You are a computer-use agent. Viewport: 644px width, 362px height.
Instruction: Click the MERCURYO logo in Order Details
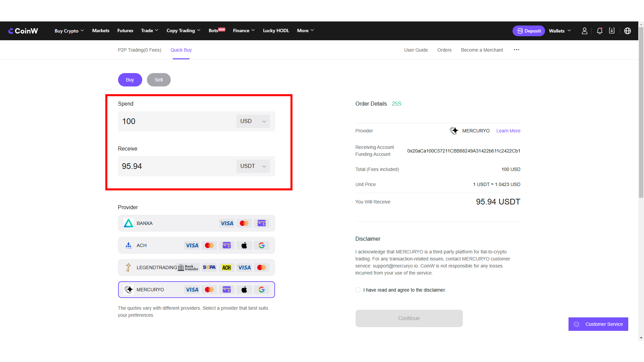454,131
